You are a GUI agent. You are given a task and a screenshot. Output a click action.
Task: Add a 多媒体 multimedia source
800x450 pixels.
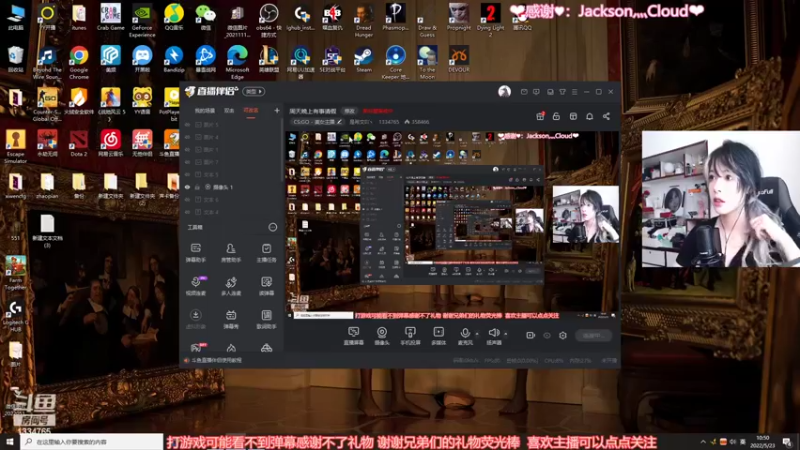(438, 336)
